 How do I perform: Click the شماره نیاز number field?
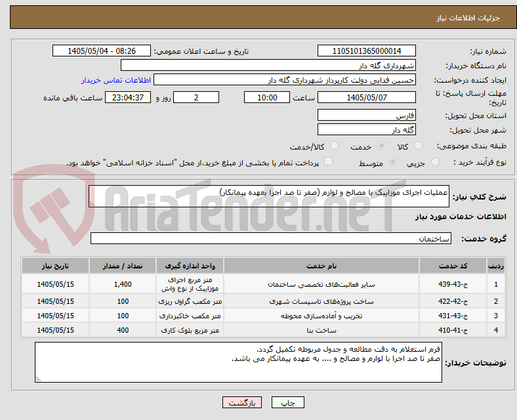tap(366, 51)
